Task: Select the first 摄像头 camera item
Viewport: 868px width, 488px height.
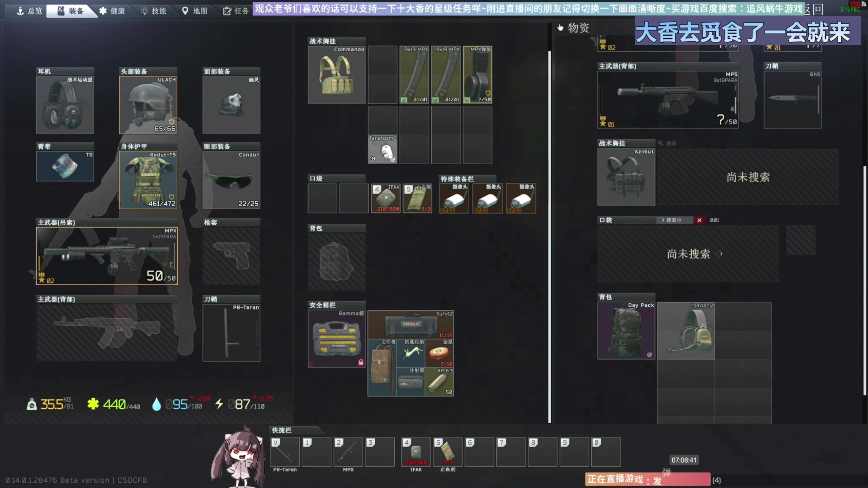Action: coord(454,198)
